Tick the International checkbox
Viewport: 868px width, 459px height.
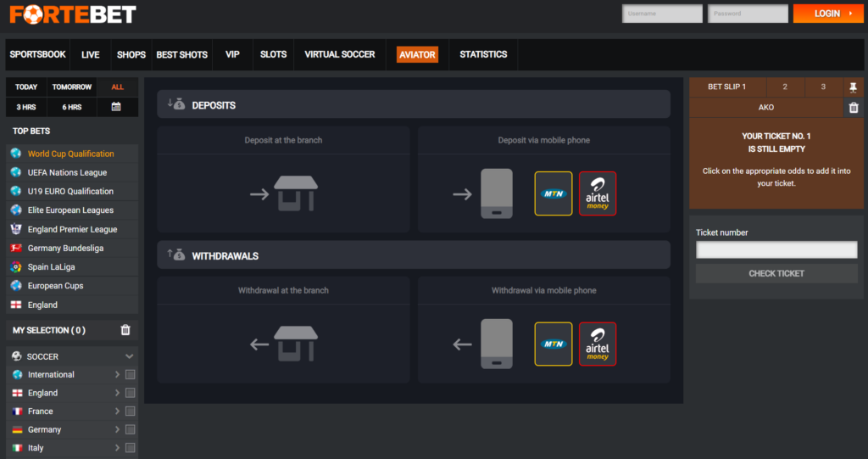pyautogui.click(x=130, y=375)
